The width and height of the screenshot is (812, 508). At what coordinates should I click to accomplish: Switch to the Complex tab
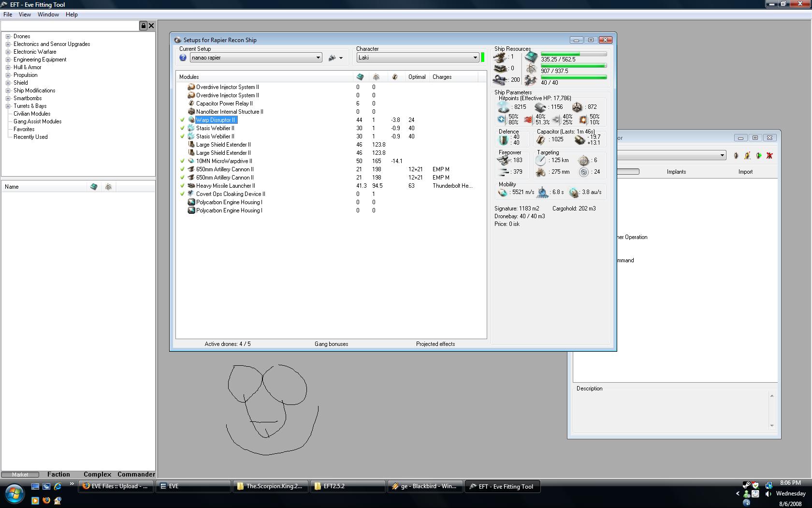point(97,475)
